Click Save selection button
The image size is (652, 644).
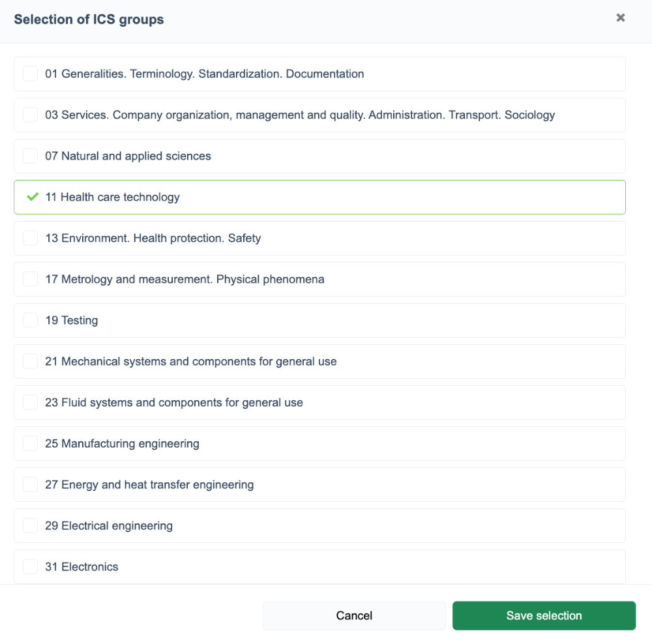pos(544,615)
